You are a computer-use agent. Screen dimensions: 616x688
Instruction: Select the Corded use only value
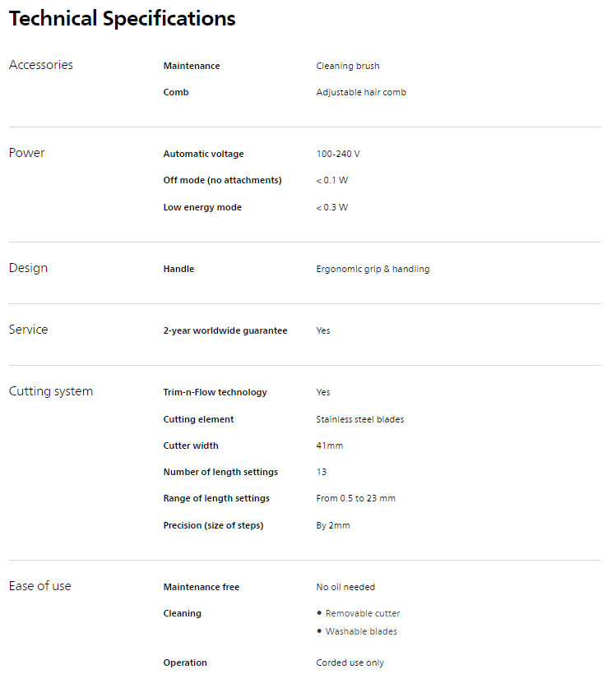[350, 663]
